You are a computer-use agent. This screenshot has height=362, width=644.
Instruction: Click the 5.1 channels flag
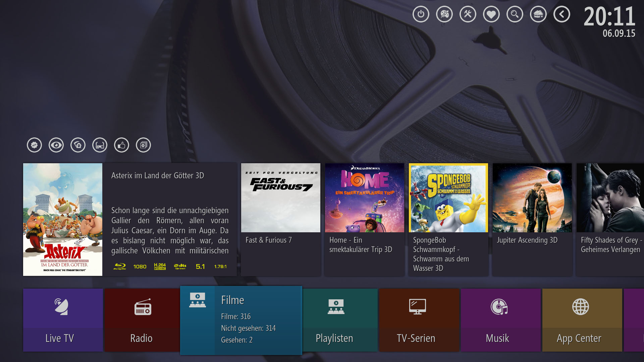[x=200, y=266]
